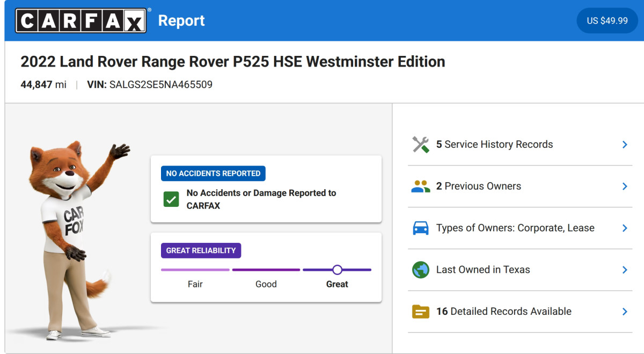Click No Accidents or Damage Reported text
Image resolution: width=644 pixels, height=354 pixels.
261,199
